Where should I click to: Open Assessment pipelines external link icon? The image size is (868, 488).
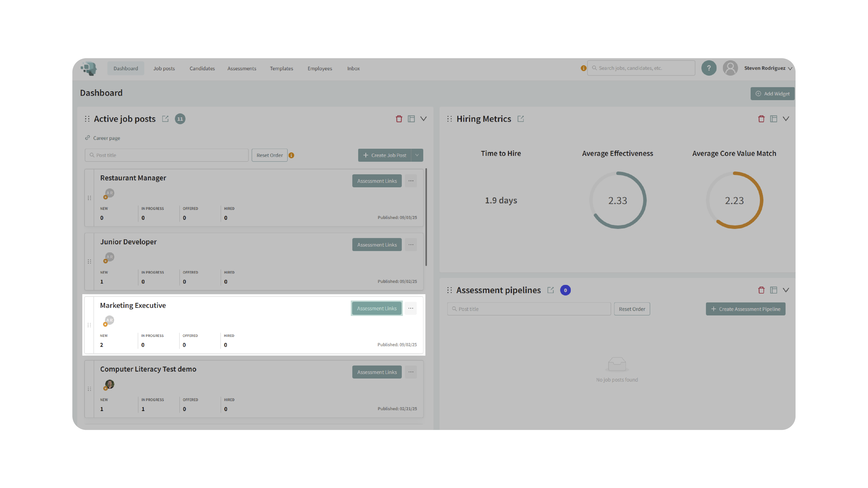551,290
